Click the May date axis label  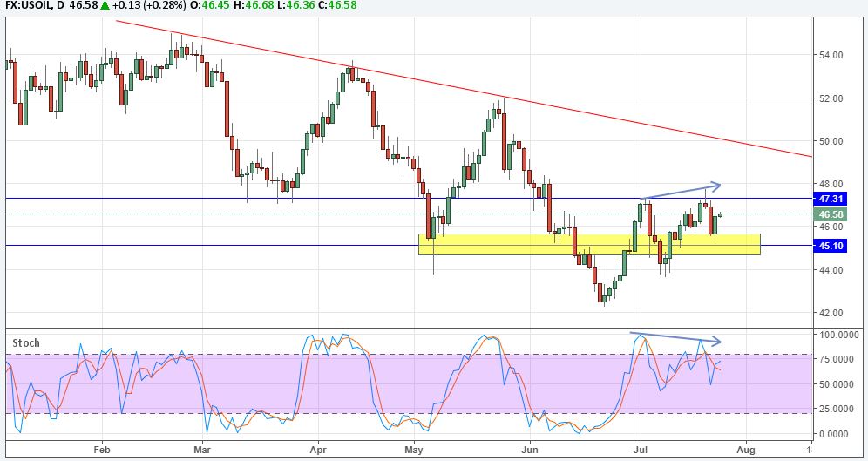click(415, 450)
